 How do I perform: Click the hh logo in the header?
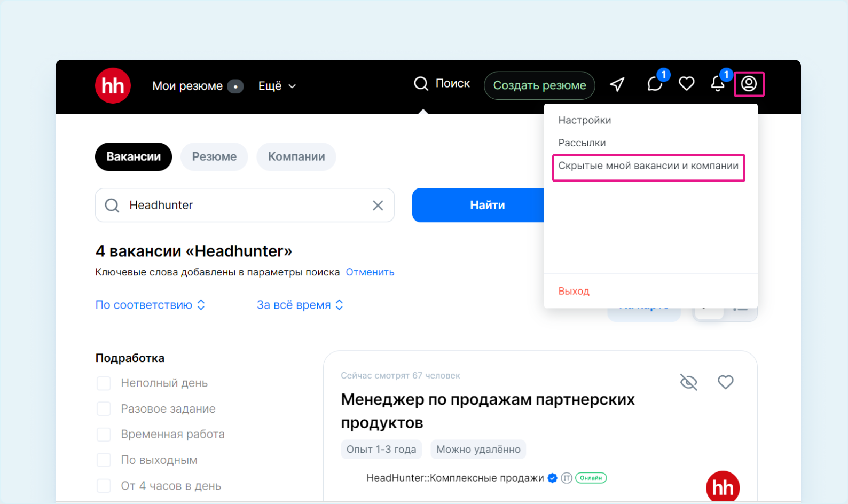click(x=113, y=85)
